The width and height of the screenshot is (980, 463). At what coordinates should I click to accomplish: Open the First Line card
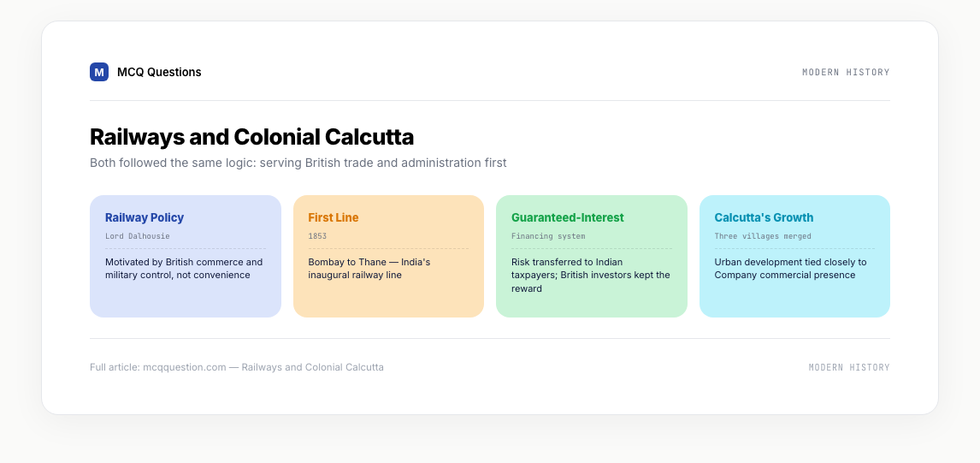tap(389, 257)
